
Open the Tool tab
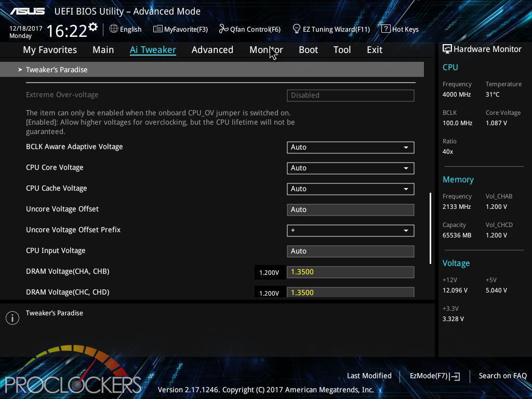click(x=342, y=50)
